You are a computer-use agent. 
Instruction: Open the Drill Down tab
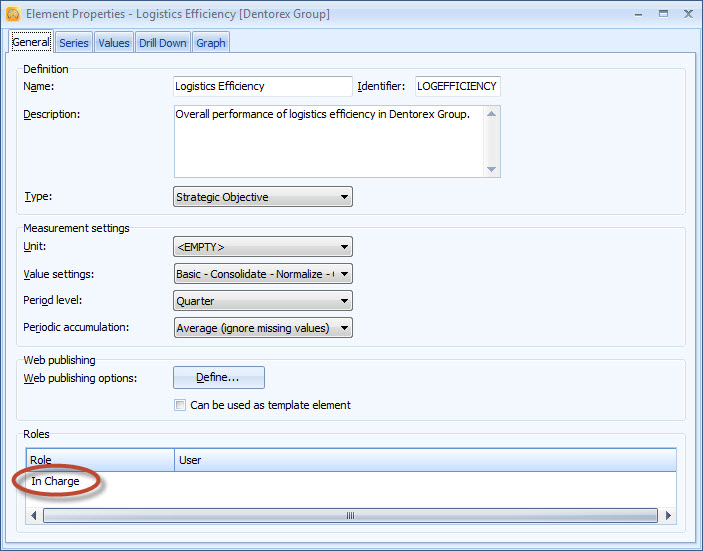coord(162,43)
